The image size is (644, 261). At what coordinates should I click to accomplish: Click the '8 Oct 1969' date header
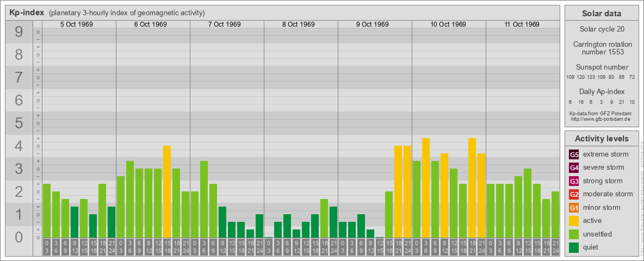point(298,24)
